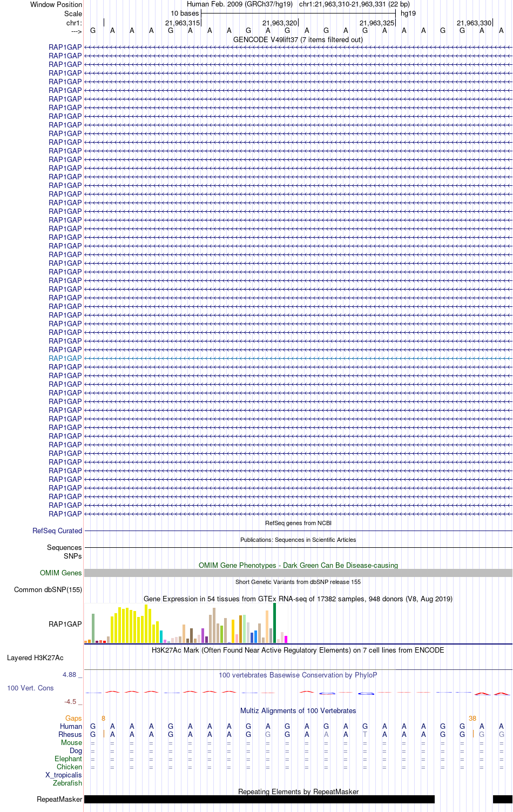Click the hg19 assembly label beside the scale bar
Viewport: 513px width, 812px height.
[x=408, y=14]
